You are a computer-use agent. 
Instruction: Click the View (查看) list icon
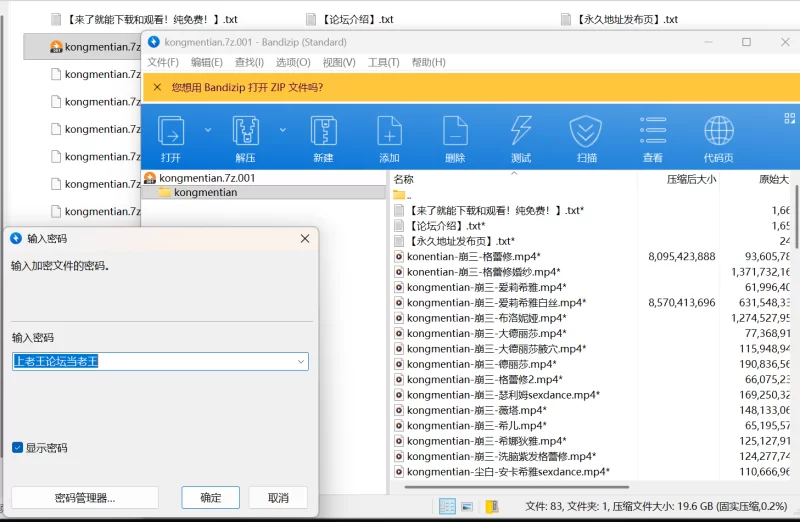(x=653, y=130)
